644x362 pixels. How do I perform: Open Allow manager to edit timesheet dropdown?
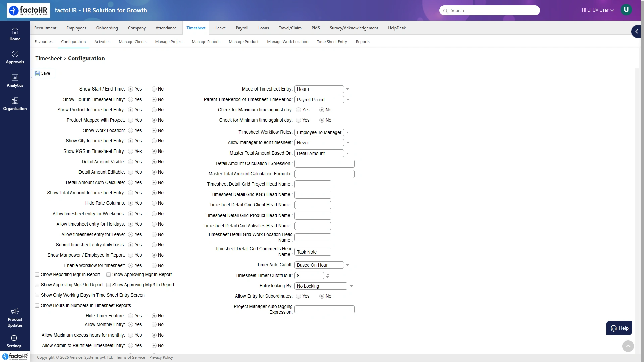pyautogui.click(x=348, y=143)
